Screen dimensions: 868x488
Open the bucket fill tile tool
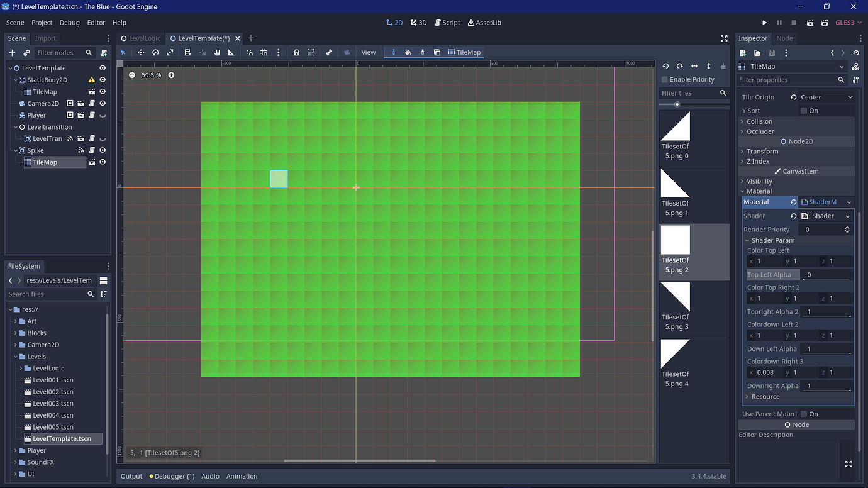click(x=407, y=52)
